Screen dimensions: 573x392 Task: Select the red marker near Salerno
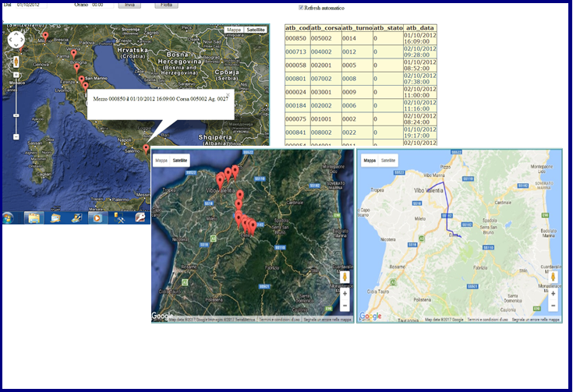click(x=146, y=148)
